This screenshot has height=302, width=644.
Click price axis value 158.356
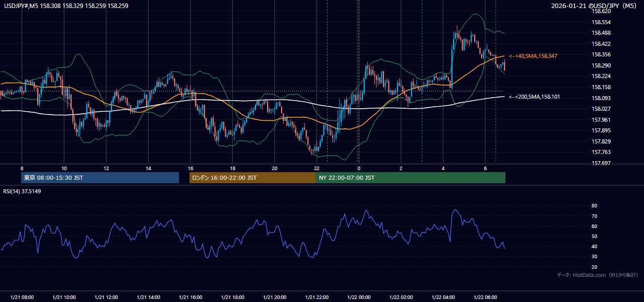point(601,54)
